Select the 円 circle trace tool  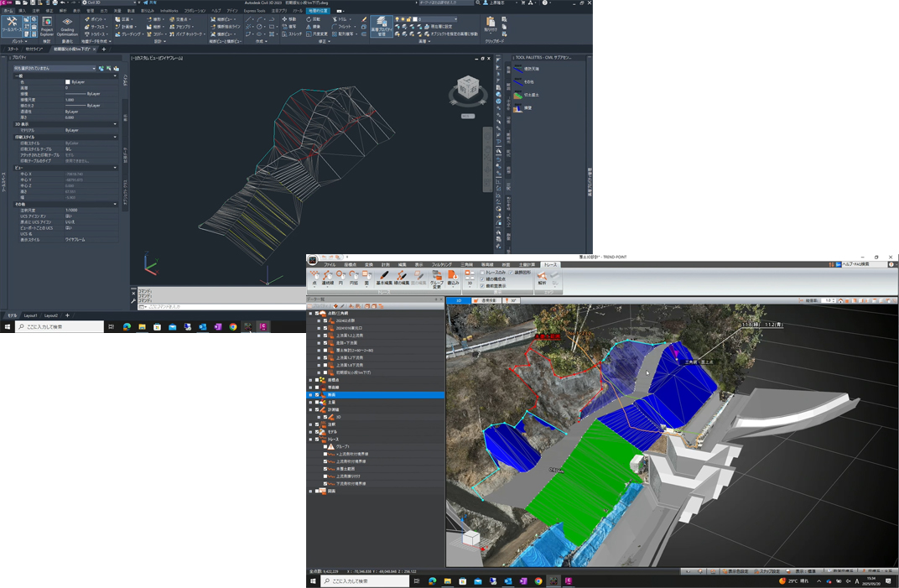tap(340, 277)
